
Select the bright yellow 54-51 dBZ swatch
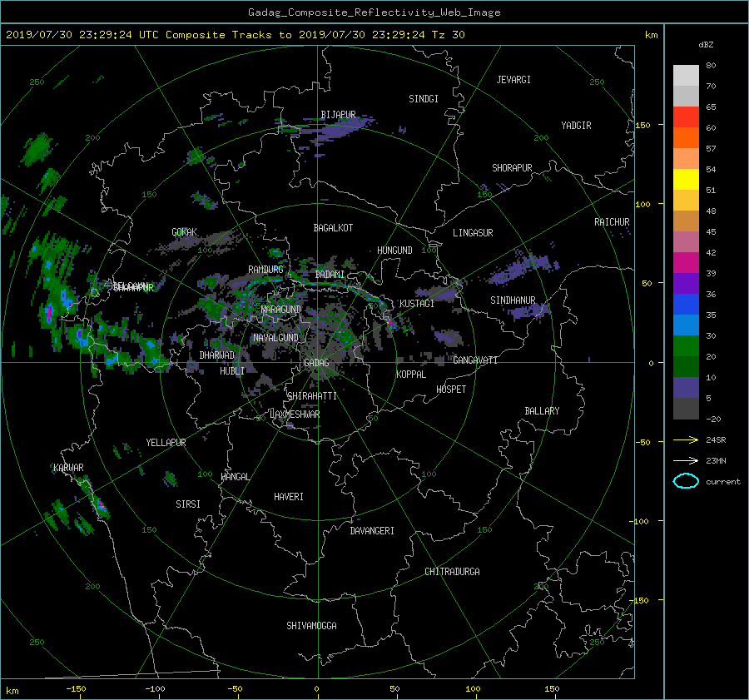pos(686,180)
